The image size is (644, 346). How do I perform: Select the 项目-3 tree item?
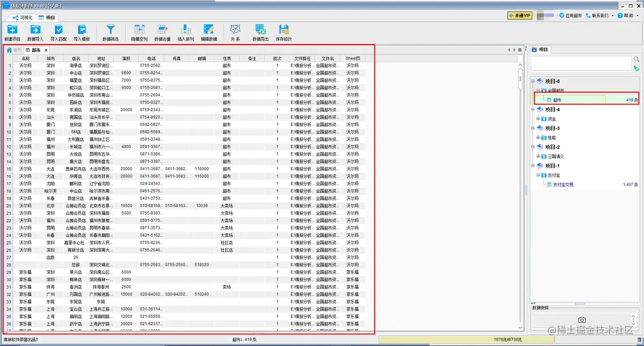[552, 128]
